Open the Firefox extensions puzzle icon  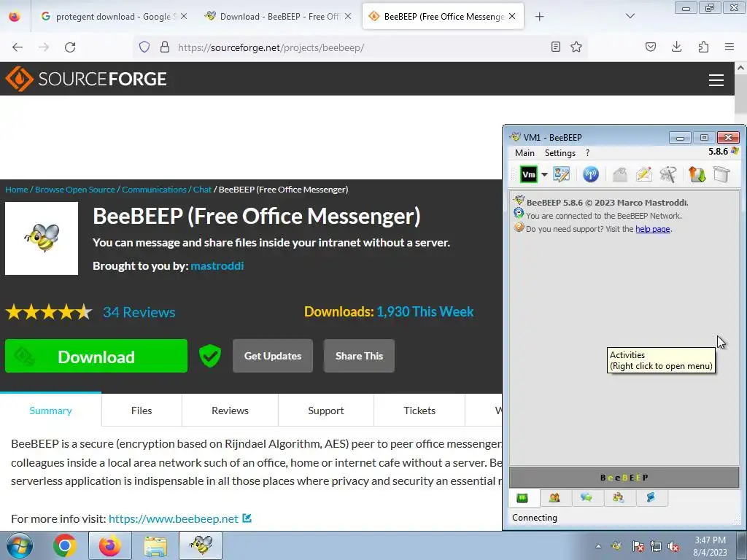tap(703, 47)
